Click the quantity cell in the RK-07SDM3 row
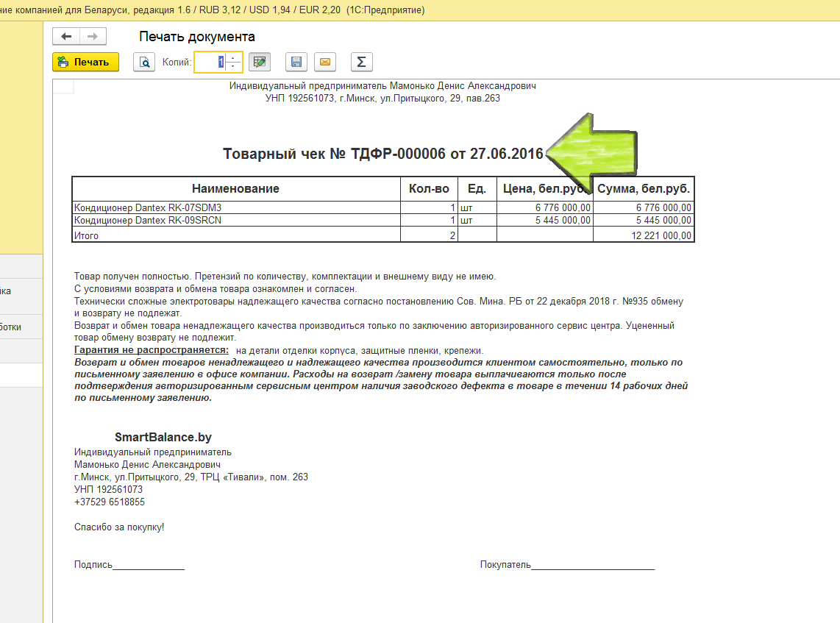The image size is (840, 623). pyautogui.click(x=429, y=208)
